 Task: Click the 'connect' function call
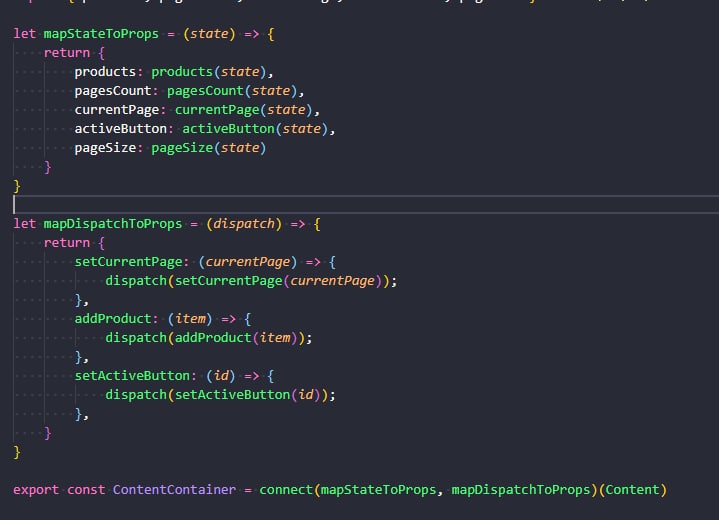click(286, 490)
